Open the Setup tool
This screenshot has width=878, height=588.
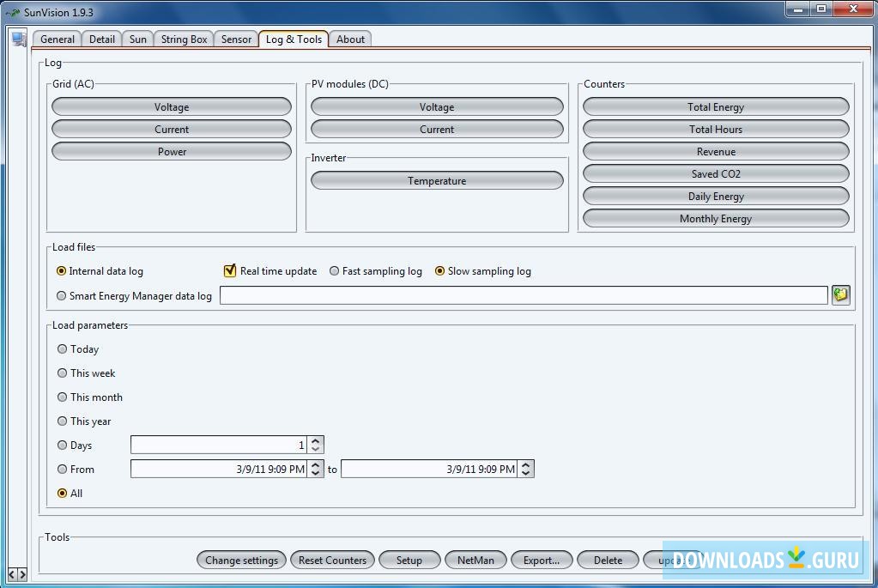pos(409,560)
